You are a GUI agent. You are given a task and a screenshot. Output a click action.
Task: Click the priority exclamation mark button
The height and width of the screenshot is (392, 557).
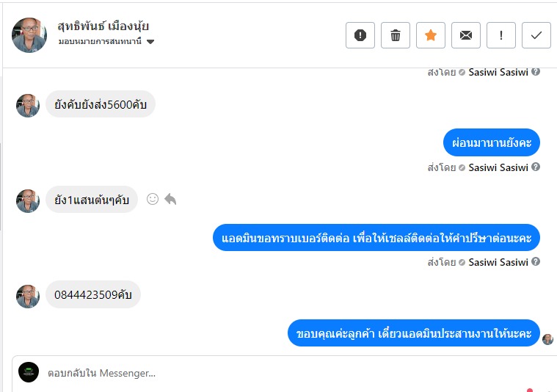[x=501, y=35]
